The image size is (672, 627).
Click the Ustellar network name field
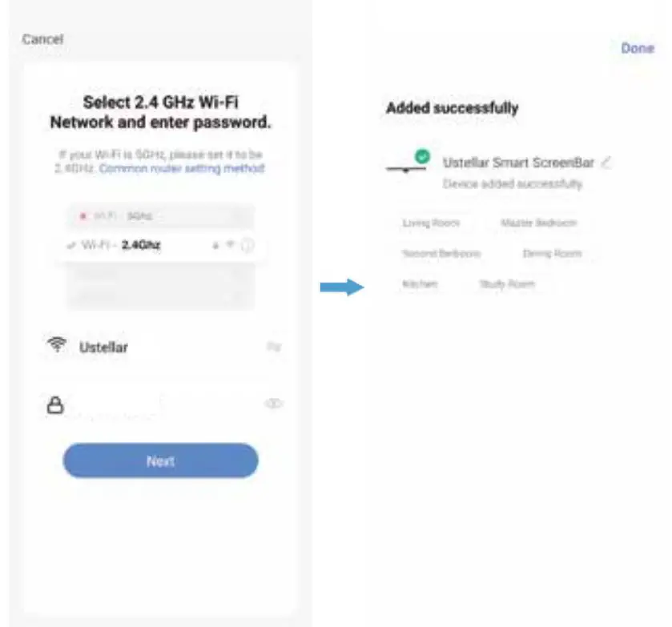click(x=160, y=348)
